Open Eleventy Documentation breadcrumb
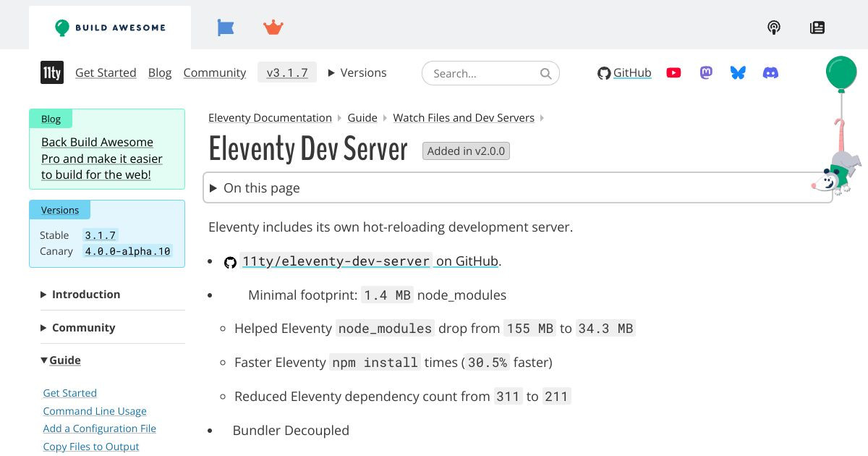 (x=270, y=117)
